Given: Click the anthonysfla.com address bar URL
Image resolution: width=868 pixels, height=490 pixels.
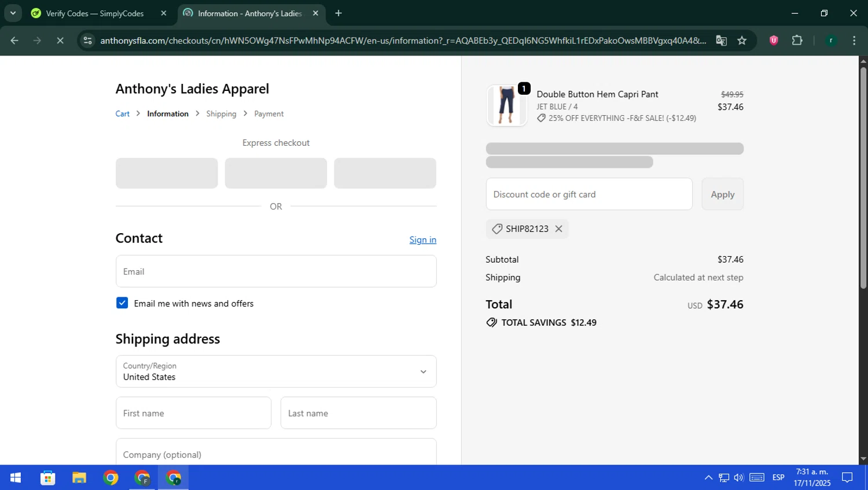Looking at the screenshot, I should tap(403, 40).
